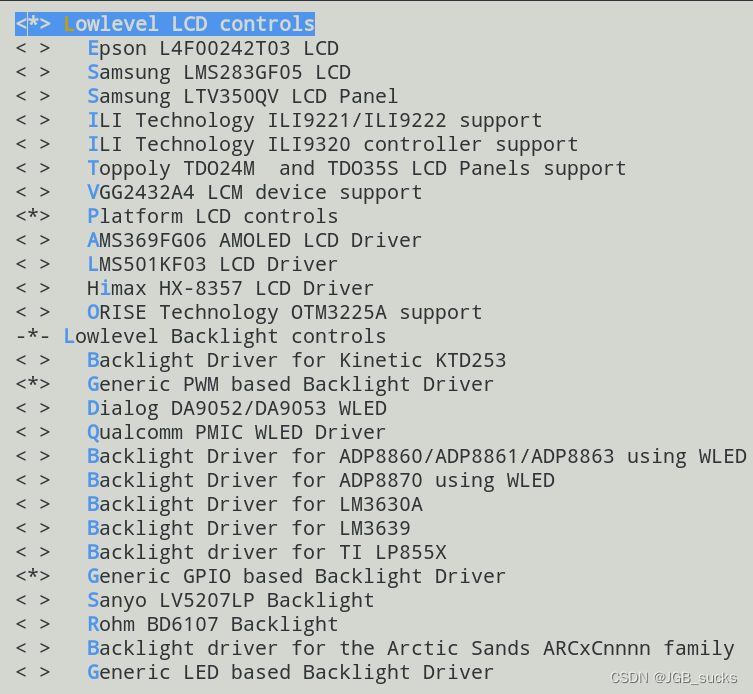
Task: Select the Qualcomm PMIC WLED Driver item
Action: click(236, 432)
